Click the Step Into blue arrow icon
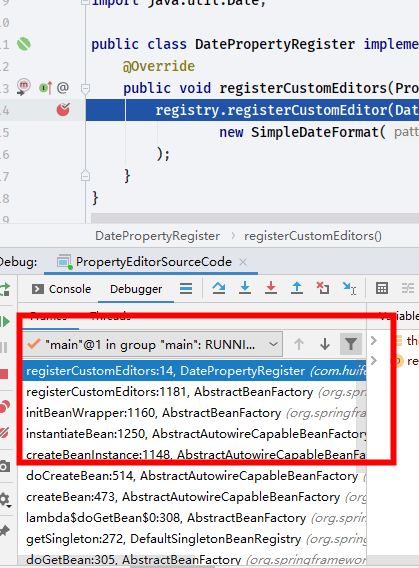The image size is (419, 568). point(245,288)
